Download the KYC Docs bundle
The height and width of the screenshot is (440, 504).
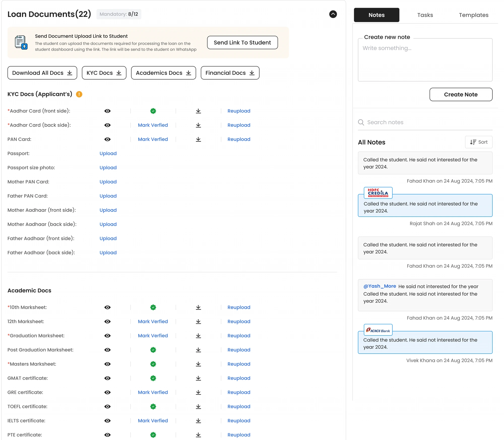[104, 73]
